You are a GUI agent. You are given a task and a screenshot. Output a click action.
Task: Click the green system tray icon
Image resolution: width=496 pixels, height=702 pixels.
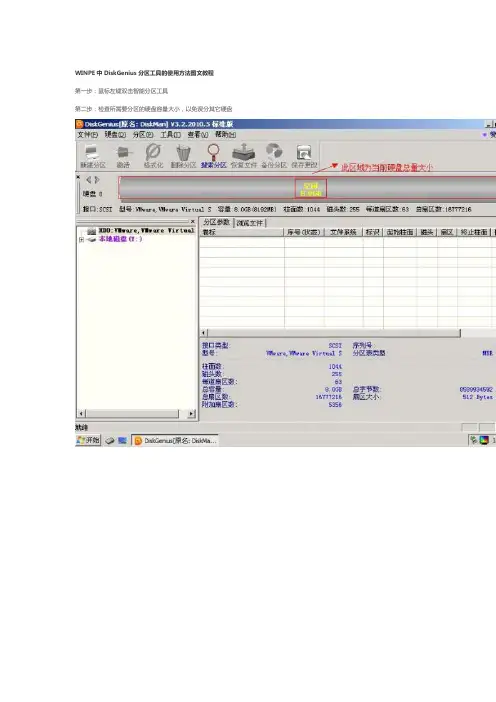pos(473,441)
